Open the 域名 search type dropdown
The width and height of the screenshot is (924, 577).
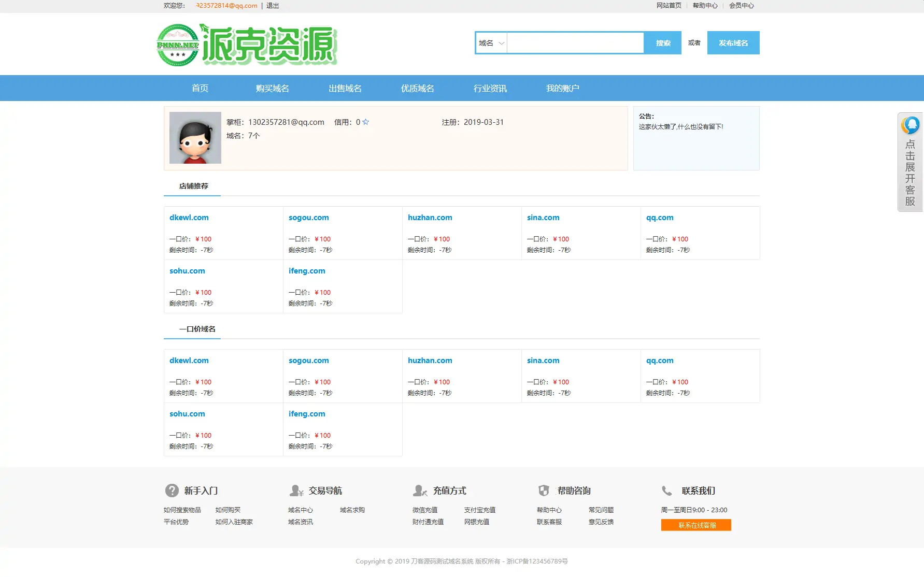pos(491,43)
